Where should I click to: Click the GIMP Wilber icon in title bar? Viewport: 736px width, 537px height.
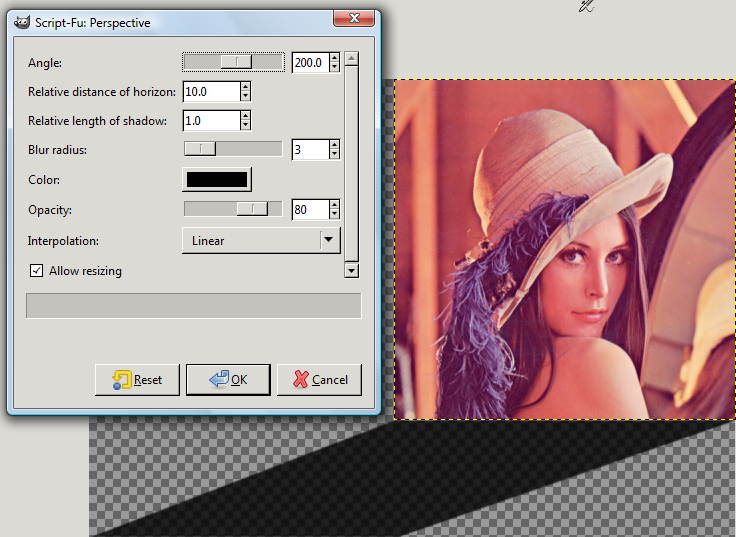pos(22,22)
